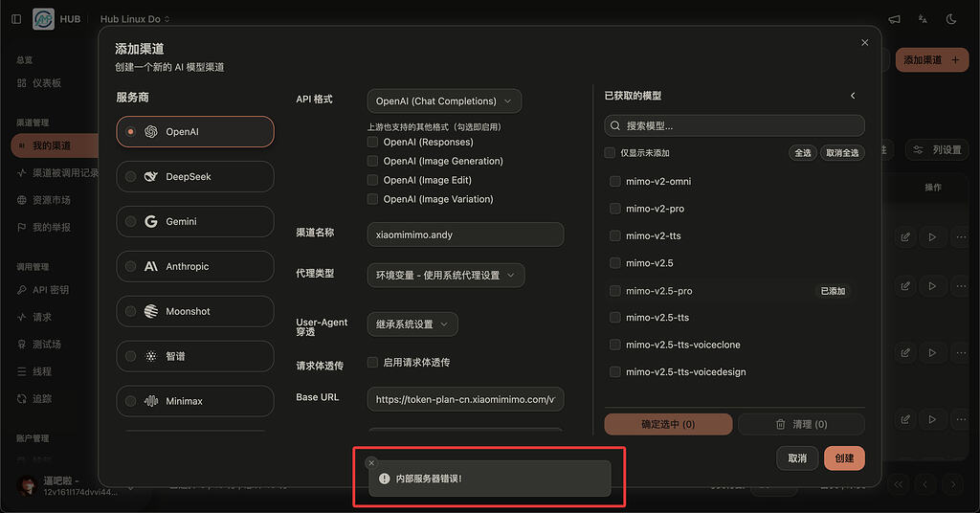Select the OpenAI provider

pyautogui.click(x=195, y=132)
